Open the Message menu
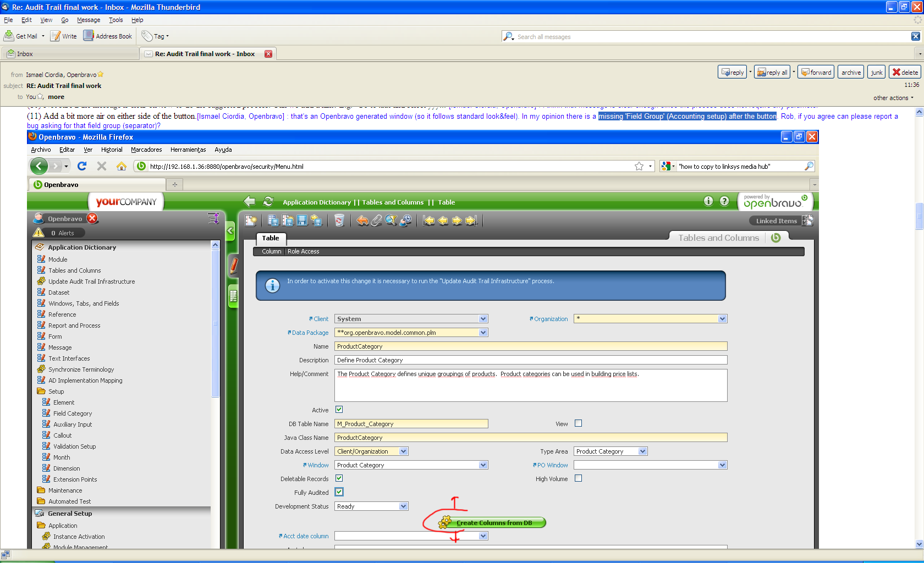 tap(88, 20)
